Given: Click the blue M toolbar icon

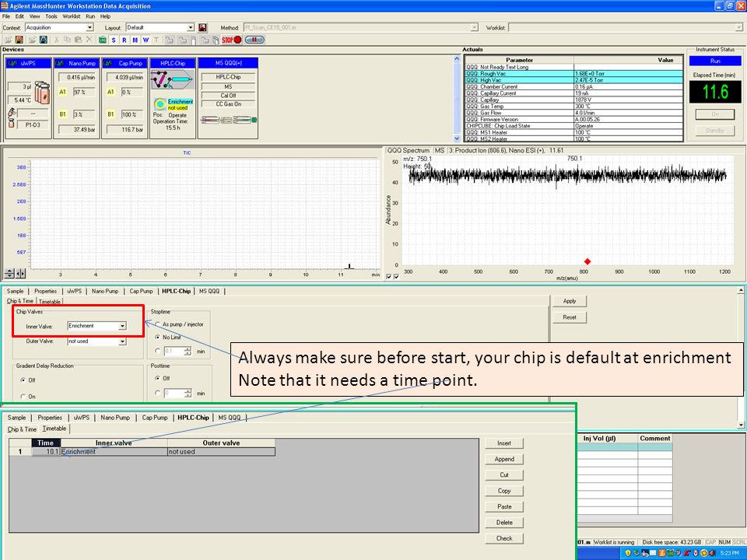Looking at the screenshot, I should pyautogui.click(x=135, y=40).
